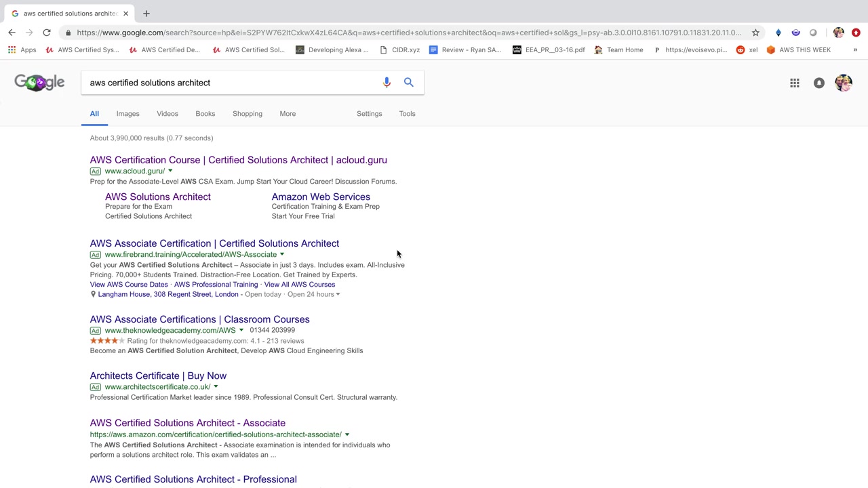Click the blue search magnifier button
868x488 pixels.
tap(409, 83)
